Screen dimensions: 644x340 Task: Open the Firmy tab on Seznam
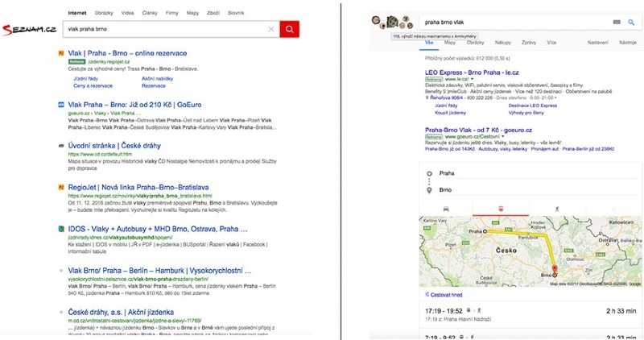(171, 13)
